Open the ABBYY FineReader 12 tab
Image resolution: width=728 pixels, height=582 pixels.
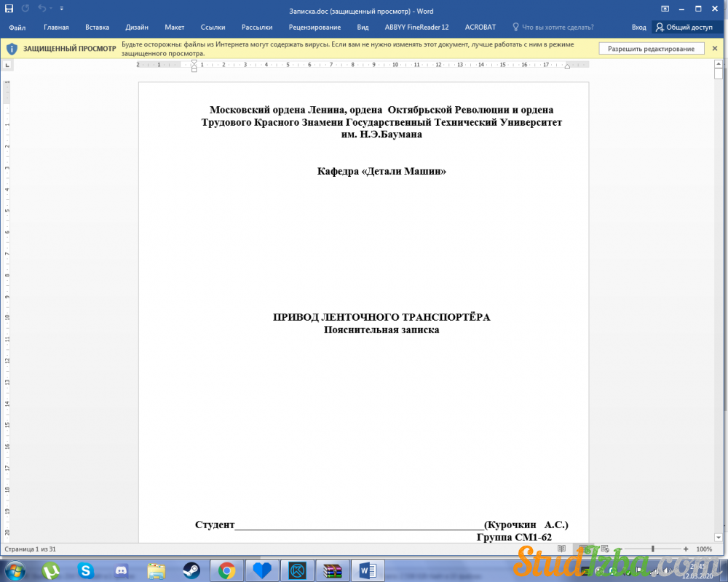(416, 28)
